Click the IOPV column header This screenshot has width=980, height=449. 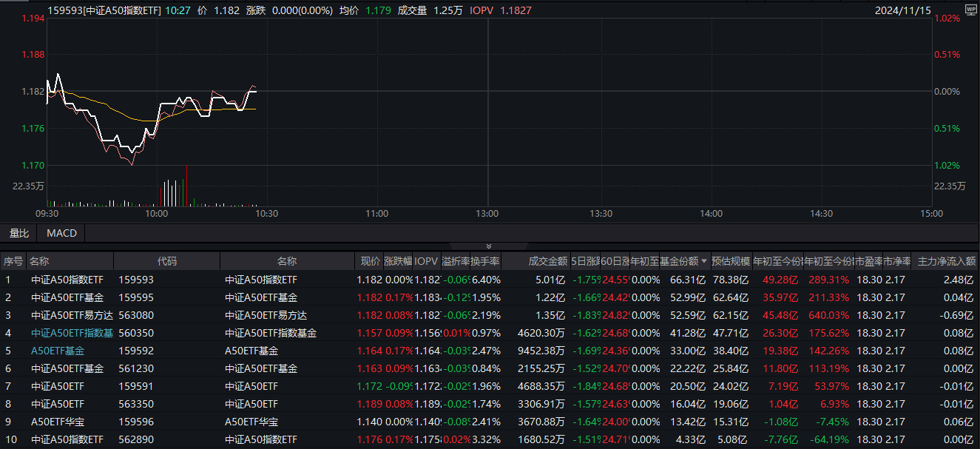426,261
